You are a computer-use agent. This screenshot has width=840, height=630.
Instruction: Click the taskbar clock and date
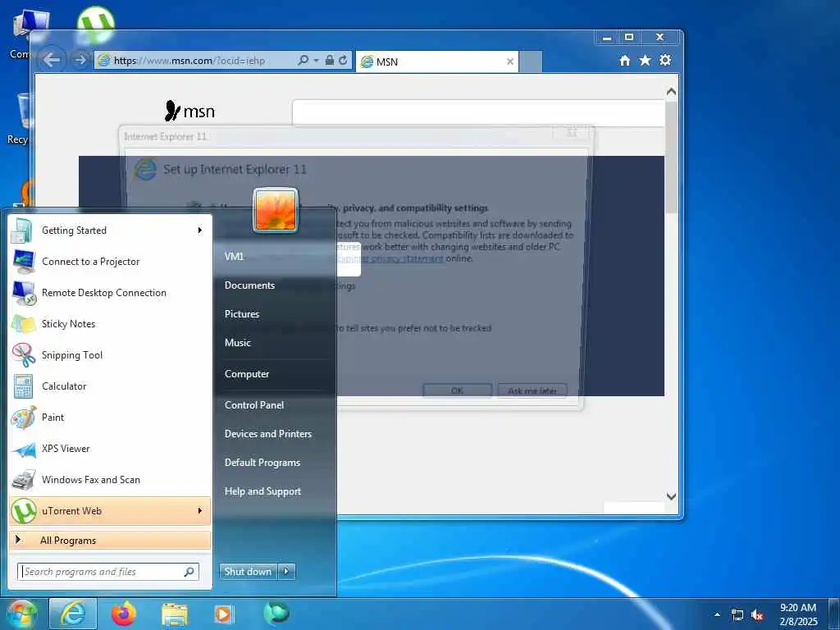coord(798,614)
